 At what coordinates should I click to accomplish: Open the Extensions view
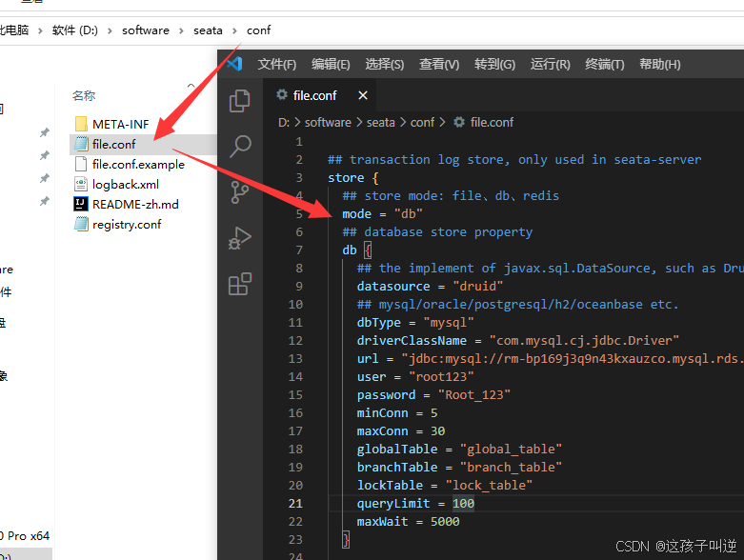click(240, 284)
